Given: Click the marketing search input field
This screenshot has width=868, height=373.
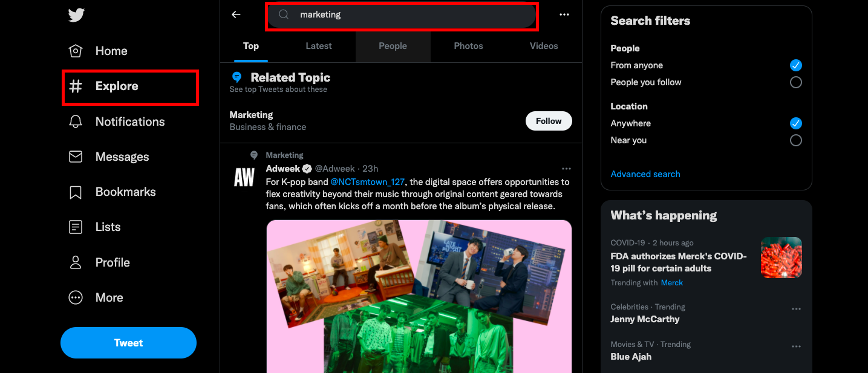Looking at the screenshot, I should [x=402, y=15].
